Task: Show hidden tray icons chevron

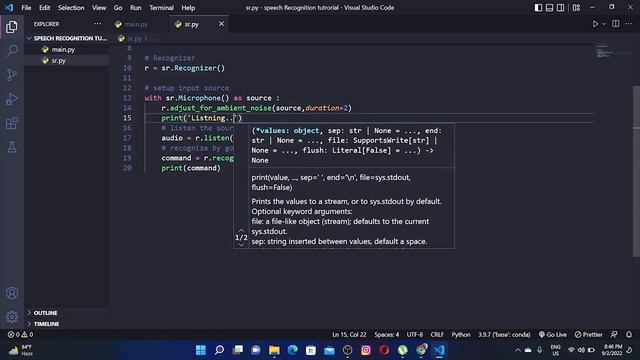Action: pos(518,350)
